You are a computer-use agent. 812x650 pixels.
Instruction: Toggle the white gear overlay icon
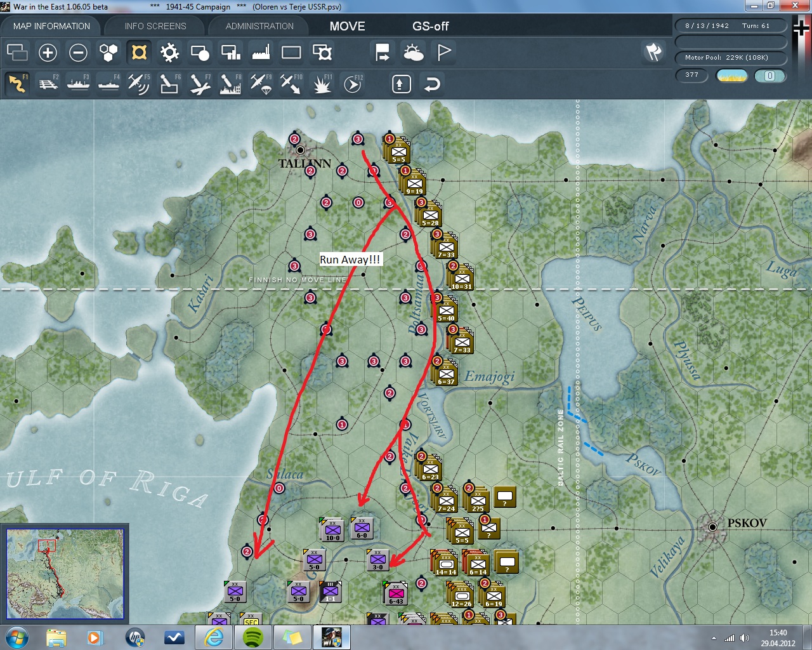coord(169,52)
